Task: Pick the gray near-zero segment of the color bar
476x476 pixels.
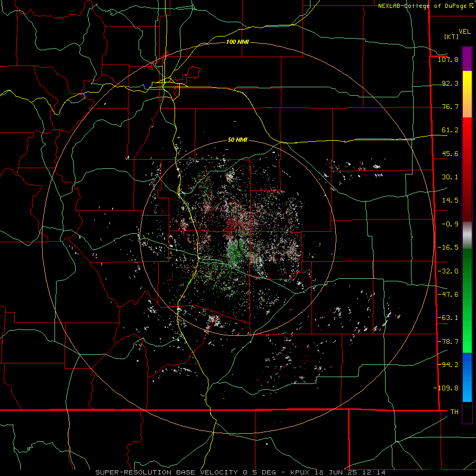Action: pyautogui.click(x=467, y=235)
